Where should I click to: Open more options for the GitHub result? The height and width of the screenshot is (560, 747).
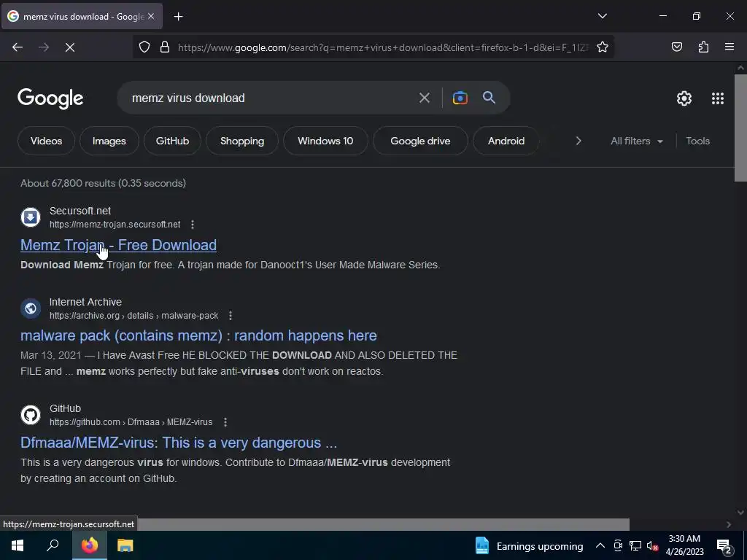click(225, 422)
